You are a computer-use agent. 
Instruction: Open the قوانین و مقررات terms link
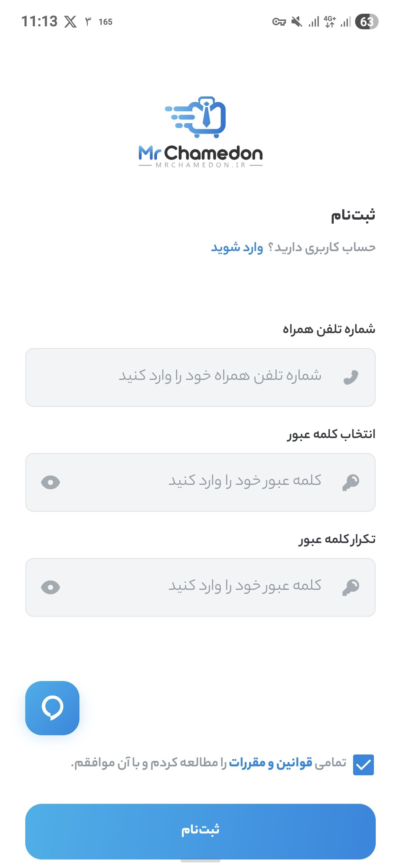pos(270,763)
